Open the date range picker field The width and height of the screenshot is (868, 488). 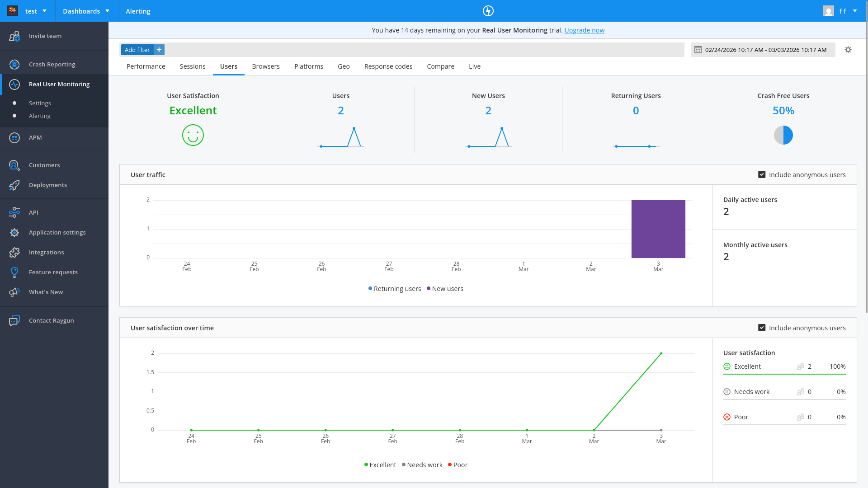point(763,50)
